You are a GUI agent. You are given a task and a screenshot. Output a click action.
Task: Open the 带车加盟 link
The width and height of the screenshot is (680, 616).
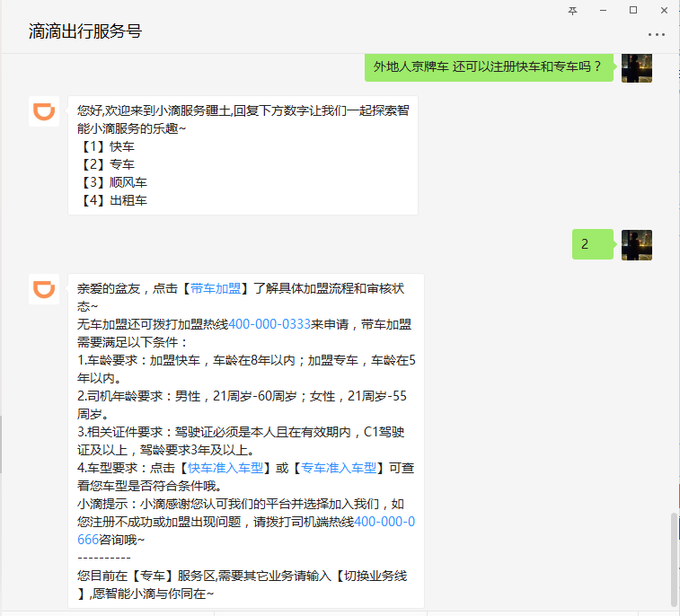pos(216,289)
